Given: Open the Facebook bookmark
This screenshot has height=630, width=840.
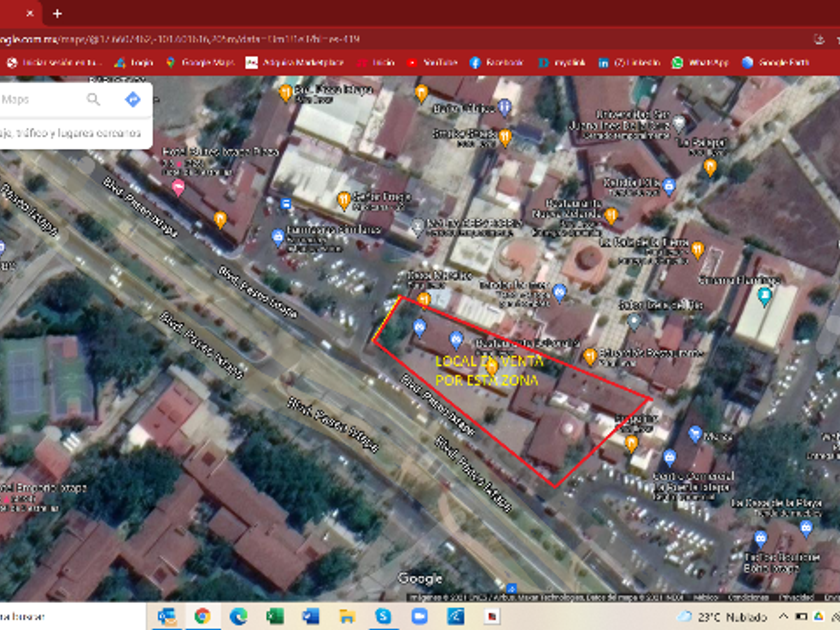Looking at the screenshot, I should click(x=497, y=62).
